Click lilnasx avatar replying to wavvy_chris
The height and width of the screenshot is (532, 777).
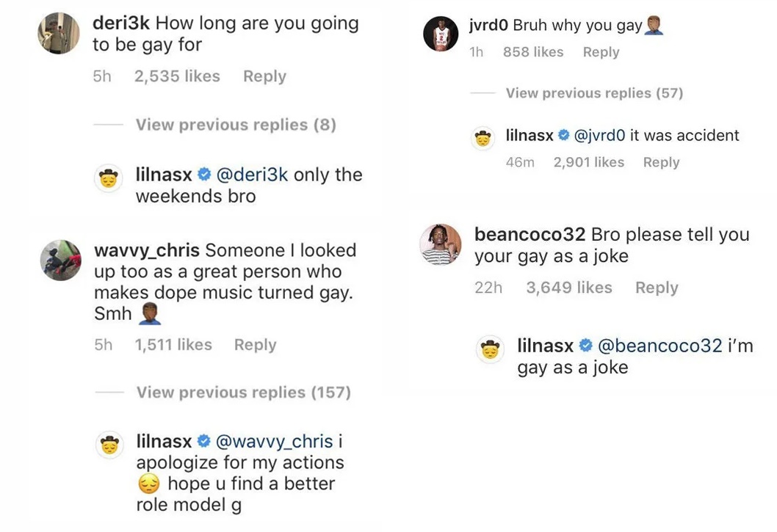coord(109,445)
